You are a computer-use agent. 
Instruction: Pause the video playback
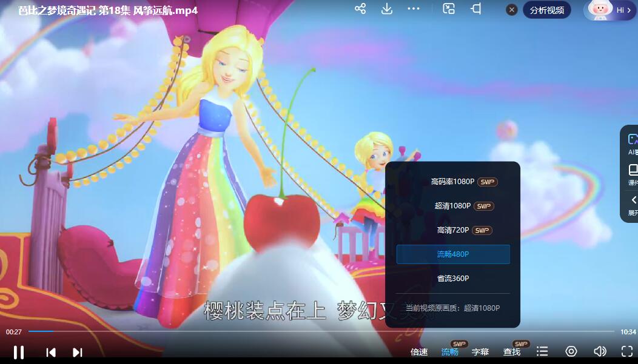click(x=19, y=352)
